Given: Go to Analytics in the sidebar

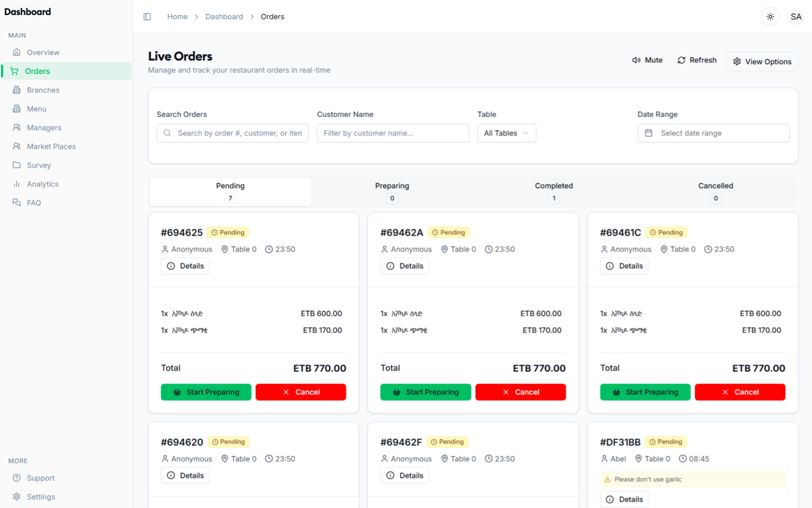Looking at the screenshot, I should point(43,184).
